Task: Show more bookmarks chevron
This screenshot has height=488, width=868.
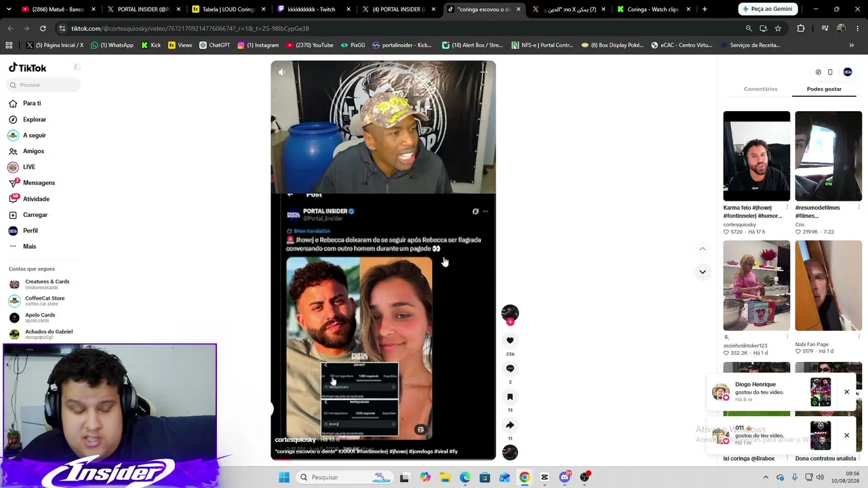Action: 852,45
